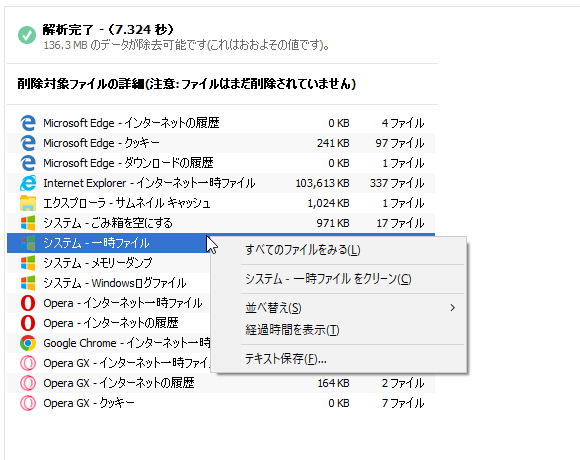580x460 pixels.
Task: Click the 1,024 KB size value
Action: tap(328, 203)
